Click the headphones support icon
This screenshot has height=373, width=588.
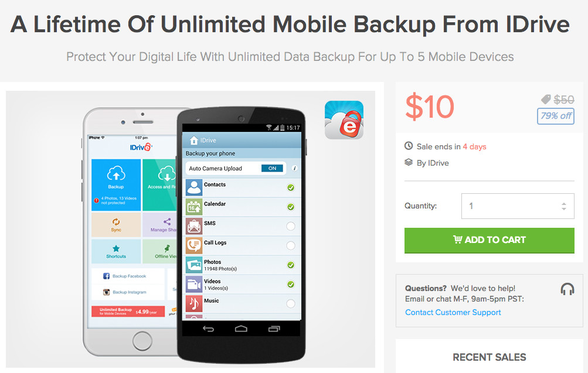pos(567,289)
